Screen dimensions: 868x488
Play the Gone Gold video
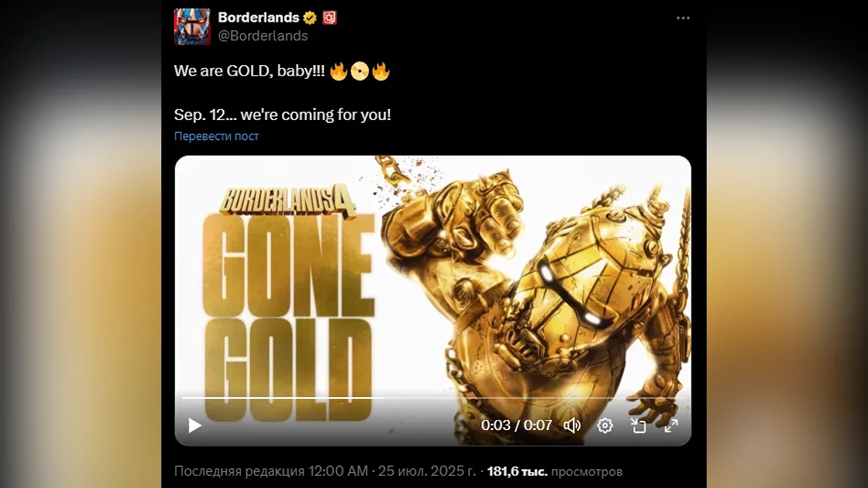(x=195, y=425)
